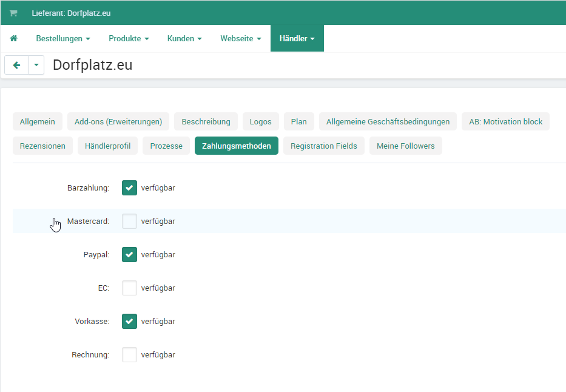Enable the EC verfügbar checkbox
This screenshot has width=566, height=392.
pyautogui.click(x=129, y=288)
